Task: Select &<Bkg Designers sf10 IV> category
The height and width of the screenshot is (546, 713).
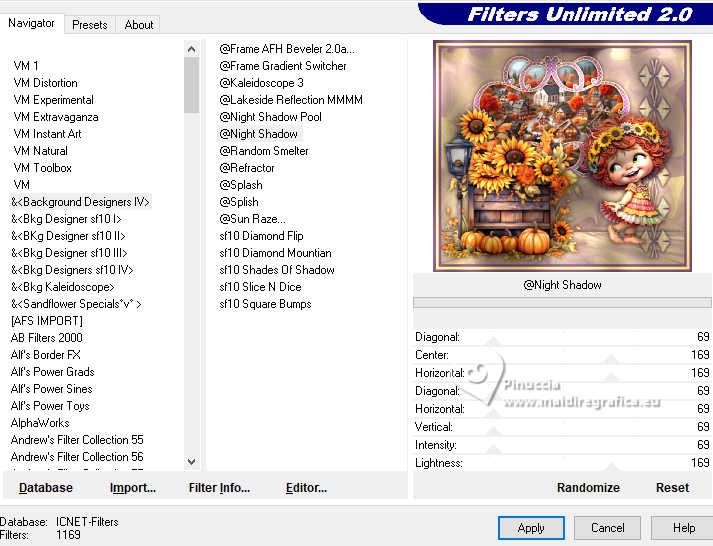Action: pyautogui.click(x=72, y=270)
